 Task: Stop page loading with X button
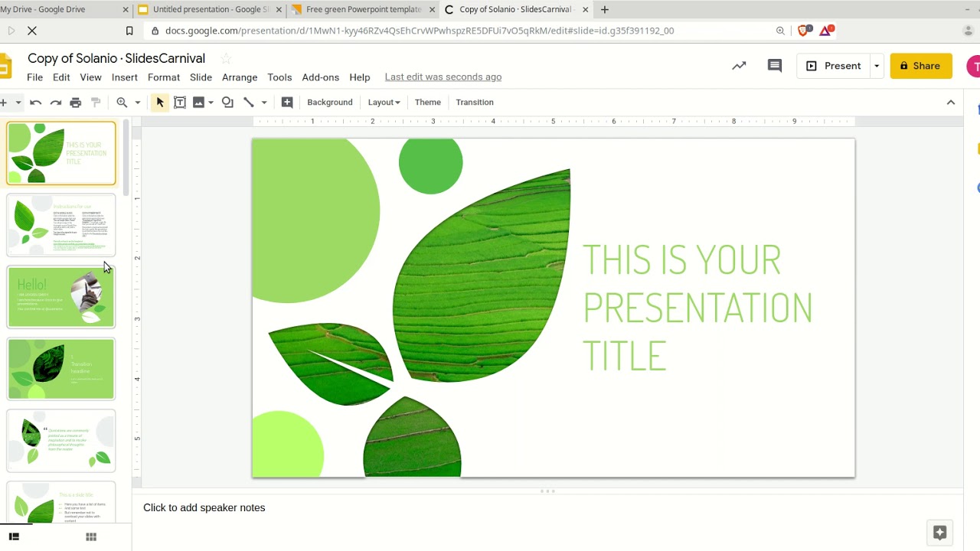pos(32,31)
